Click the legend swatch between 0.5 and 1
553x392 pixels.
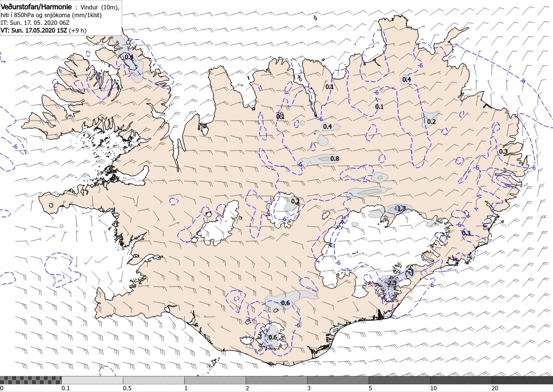click(x=153, y=380)
